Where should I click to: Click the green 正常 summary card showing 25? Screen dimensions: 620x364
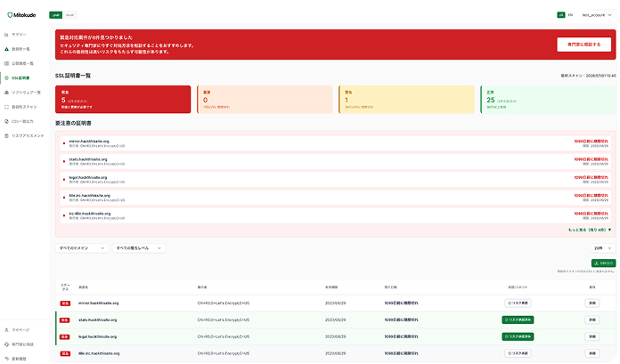coord(548,100)
